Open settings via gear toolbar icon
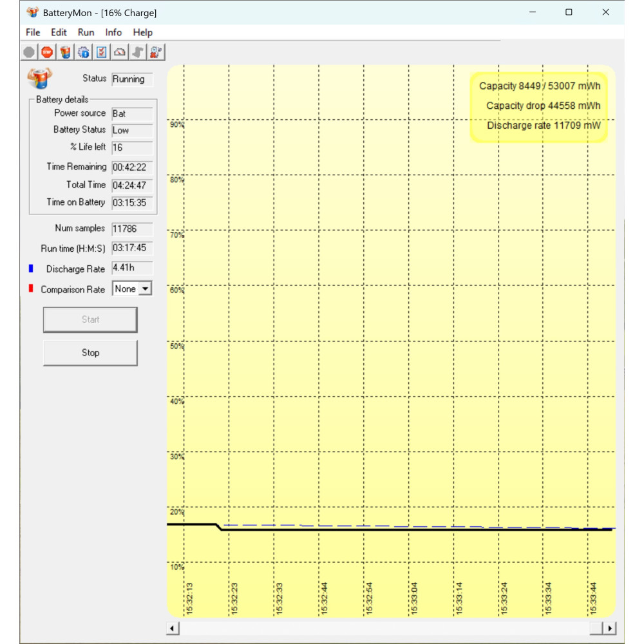The width and height of the screenshot is (644, 644). pyautogui.click(x=83, y=52)
